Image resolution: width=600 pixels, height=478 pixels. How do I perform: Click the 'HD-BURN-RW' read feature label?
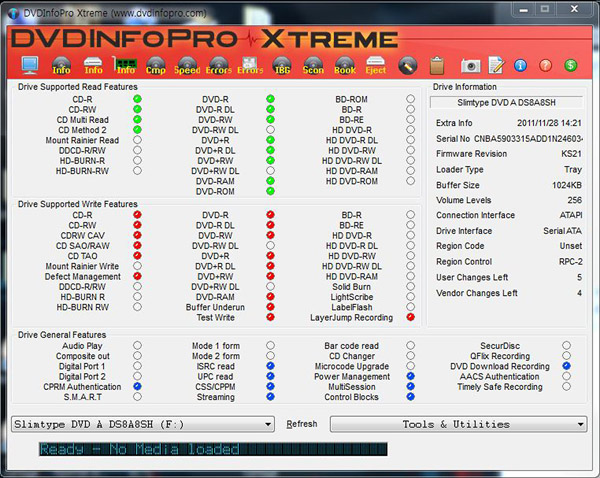click(x=82, y=171)
